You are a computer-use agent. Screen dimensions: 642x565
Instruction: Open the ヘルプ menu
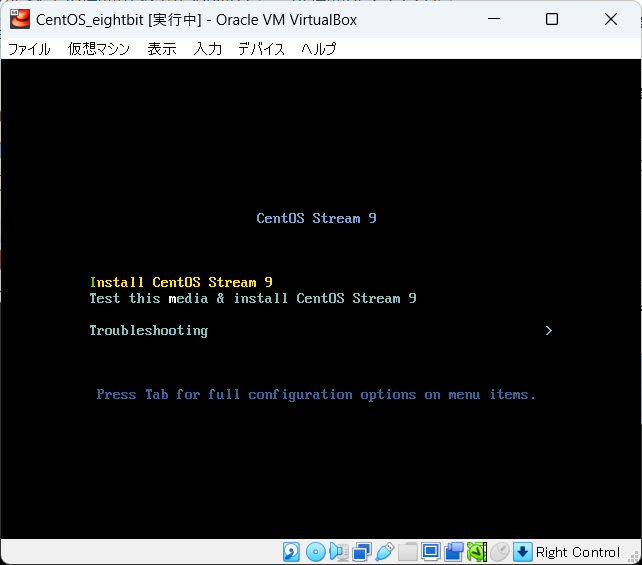(x=319, y=49)
